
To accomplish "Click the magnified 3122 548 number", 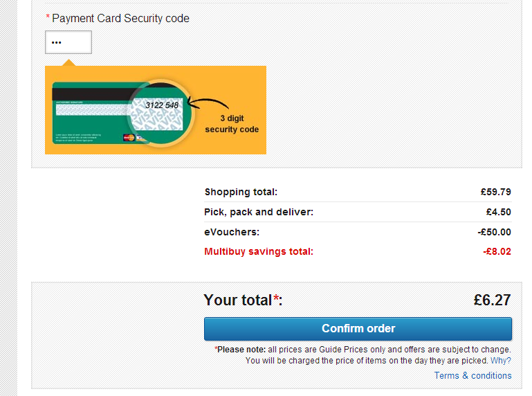I will (x=162, y=105).
